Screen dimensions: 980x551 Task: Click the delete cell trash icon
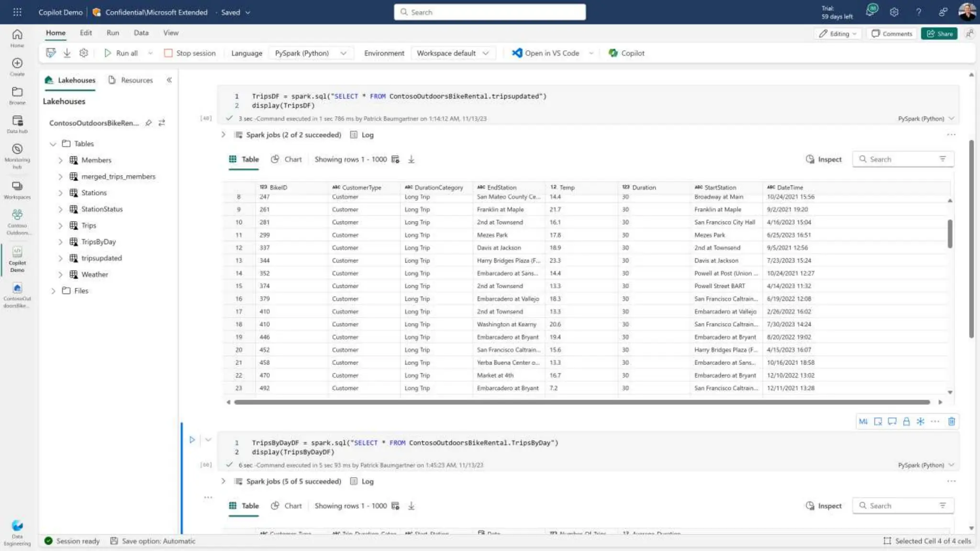tap(951, 421)
